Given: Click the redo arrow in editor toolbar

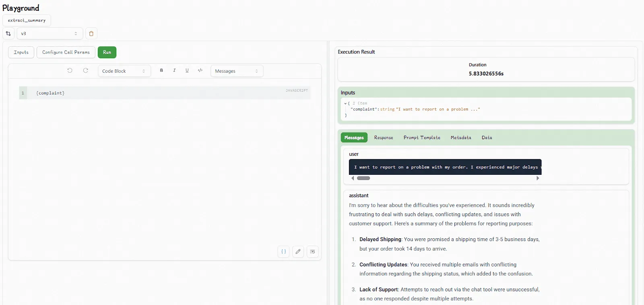Looking at the screenshot, I should [86, 71].
